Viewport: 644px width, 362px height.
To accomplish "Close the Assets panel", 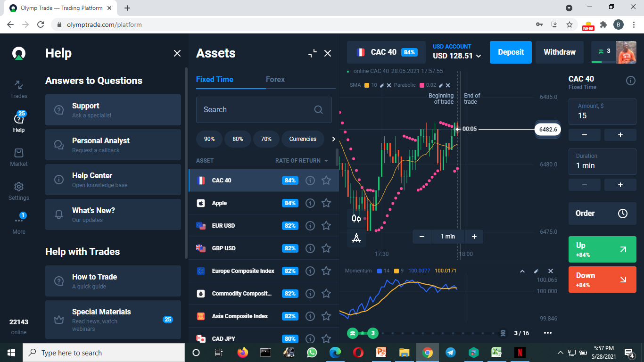I will tap(328, 53).
